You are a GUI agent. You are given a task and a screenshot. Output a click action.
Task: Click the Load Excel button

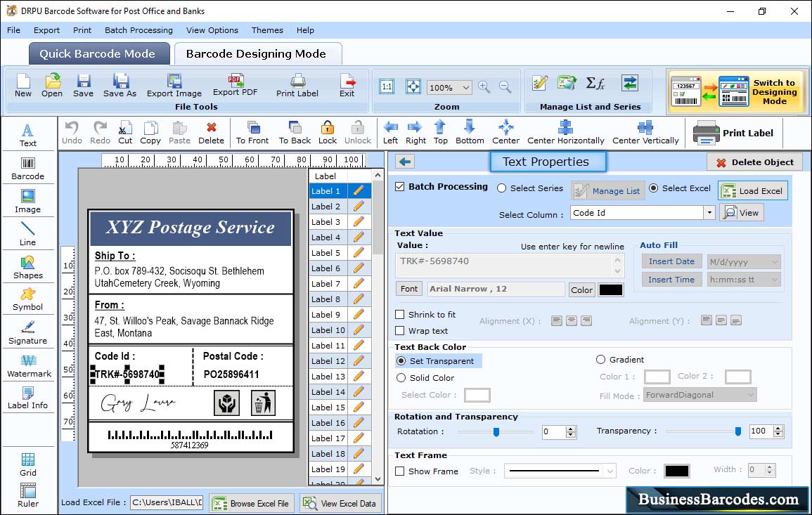pyautogui.click(x=753, y=190)
